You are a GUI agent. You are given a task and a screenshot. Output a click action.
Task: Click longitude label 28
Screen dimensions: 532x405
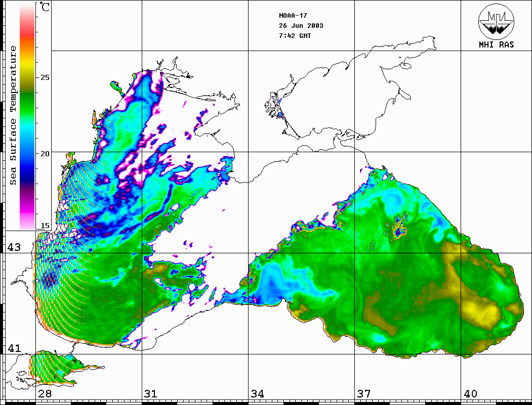point(45,393)
